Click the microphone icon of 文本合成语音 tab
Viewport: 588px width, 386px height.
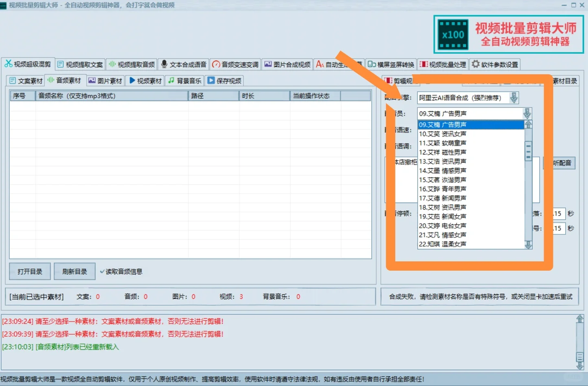(164, 64)
